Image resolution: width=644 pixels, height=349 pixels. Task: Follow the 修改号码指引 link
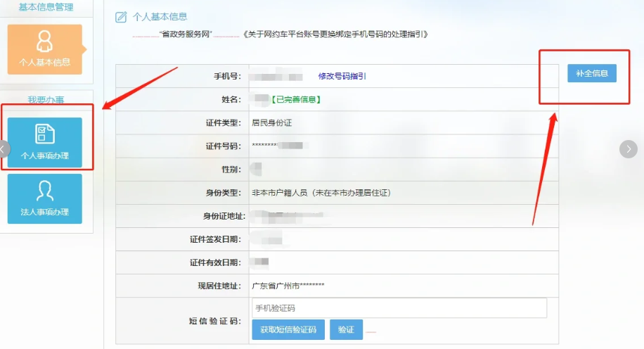tap(342, 76)
